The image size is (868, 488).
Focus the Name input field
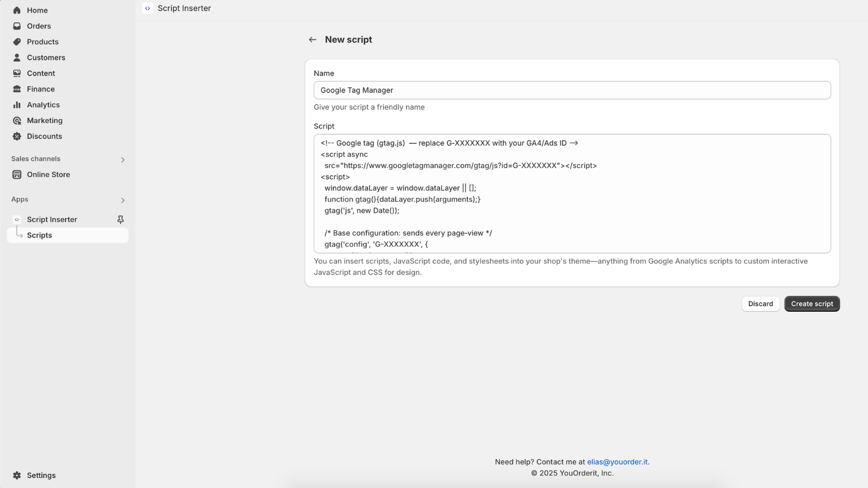(x=572, y=90)
